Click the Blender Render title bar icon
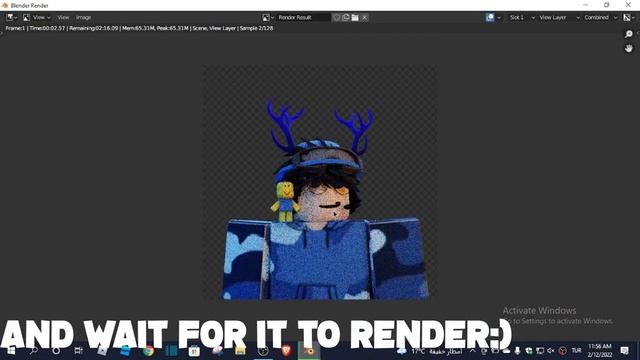This screenshot has width=640, height=360. 5,5
